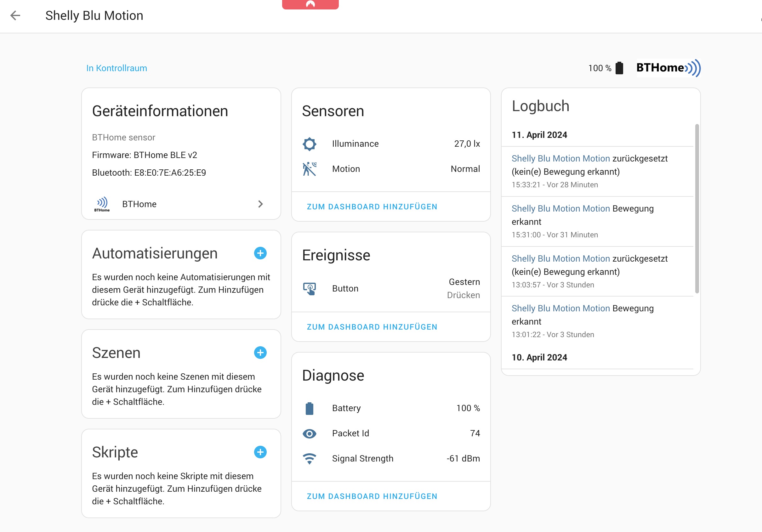
Task: Add Sensoren card to dashboard
Action: tap(372, 207)
